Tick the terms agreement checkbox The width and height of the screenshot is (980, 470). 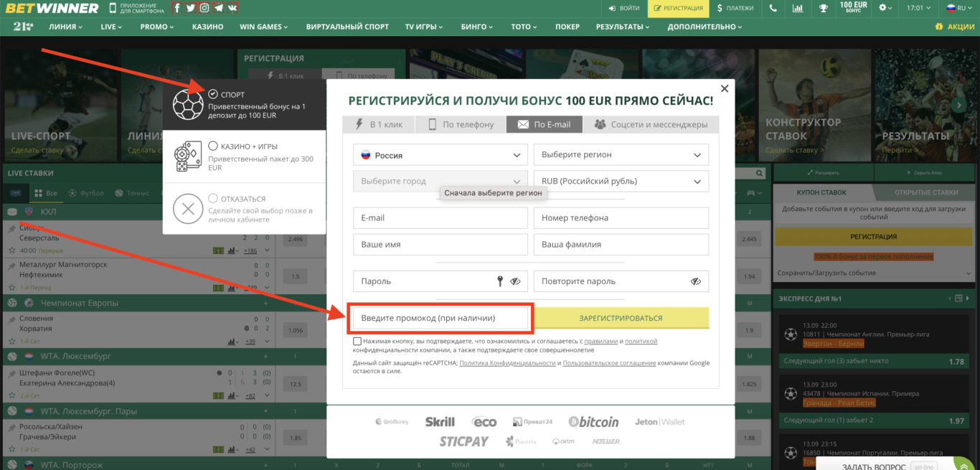(356, 342)
